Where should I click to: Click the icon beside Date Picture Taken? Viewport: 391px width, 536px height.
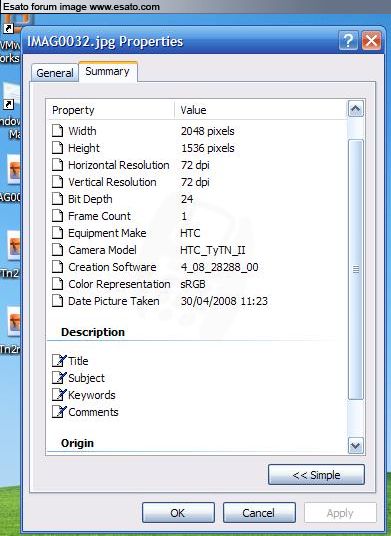coord(57,301)
